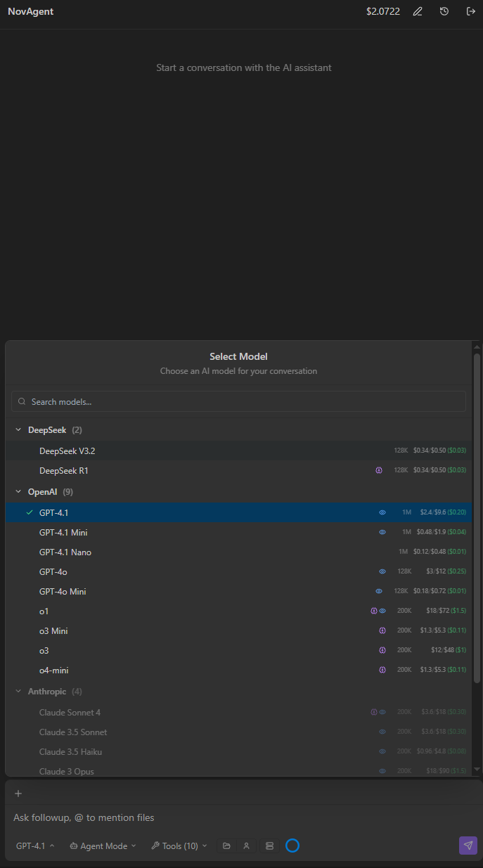The image size is (483, 868).
Task: Click the eye icon on Claude Sonnet 4
Action: pyautogui.click(x=382, y=712)
